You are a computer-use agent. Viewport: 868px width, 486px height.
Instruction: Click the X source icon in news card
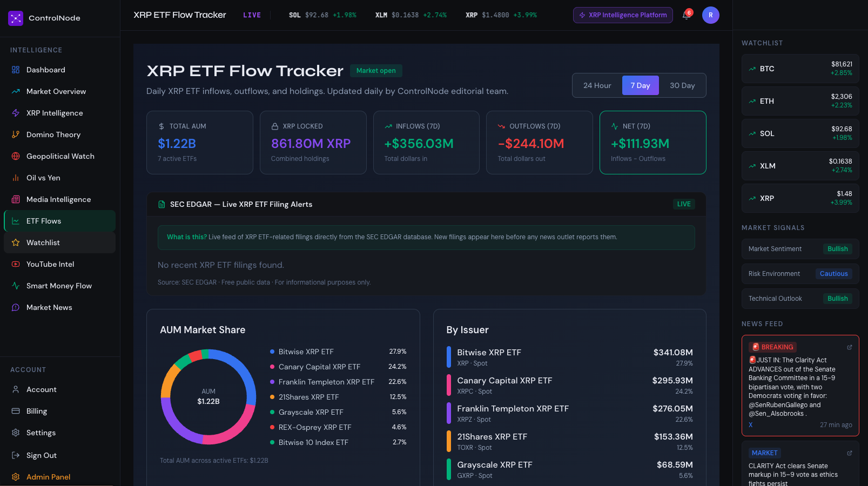(751, 425)
